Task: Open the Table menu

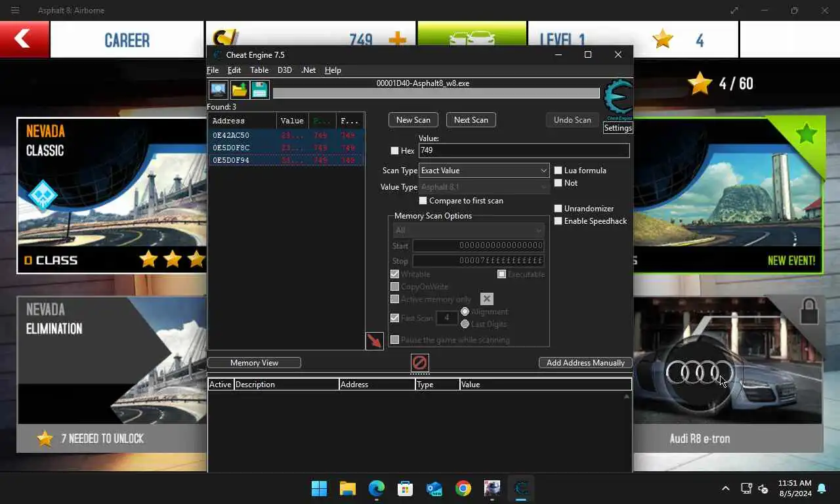Action: point(259,70)
